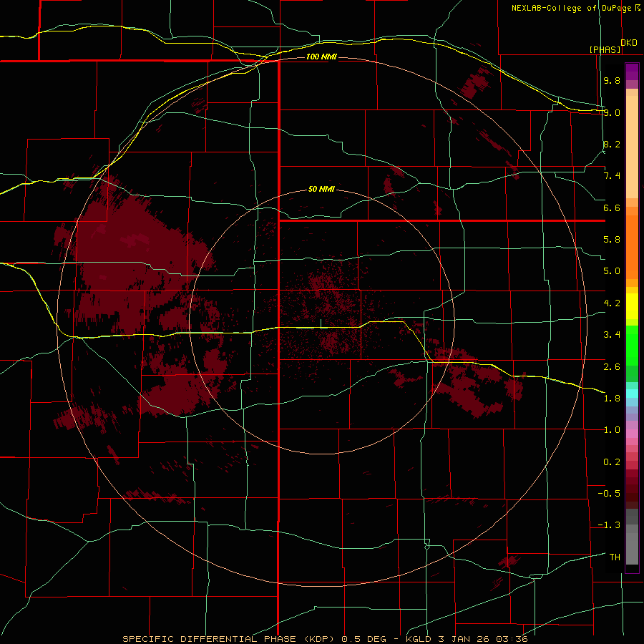The width and height of the screenshot is (644, 644).
Task: Select the 8.2 scale label
Action: click(x=612, y=144)
